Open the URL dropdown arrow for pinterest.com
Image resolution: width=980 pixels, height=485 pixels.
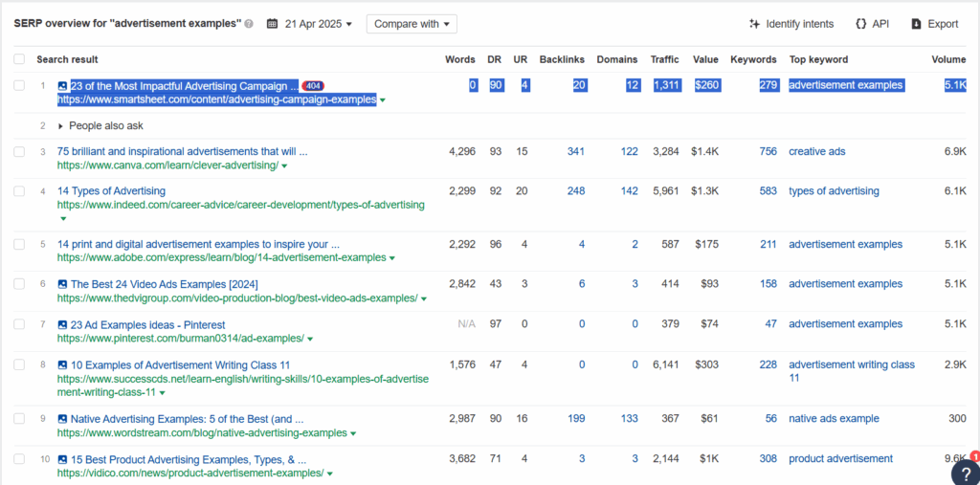point(310,339)
